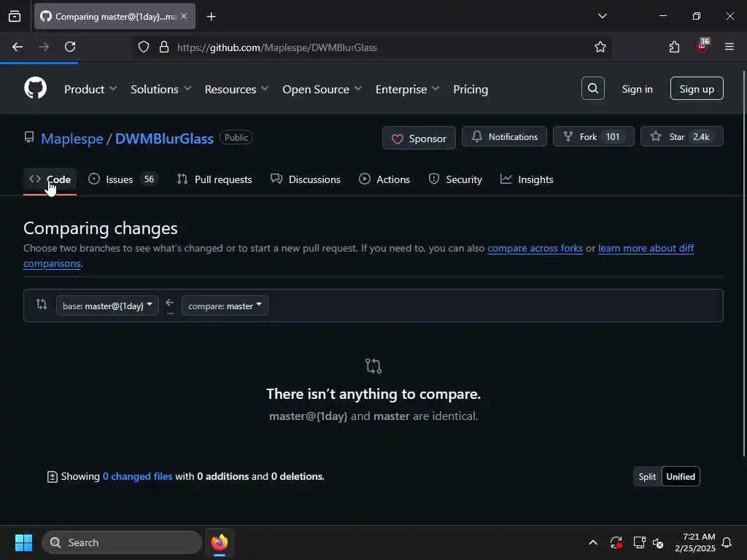
Task: Click the left arrow between base and compare
Action: pyautogui.click(x=169, y=303)
